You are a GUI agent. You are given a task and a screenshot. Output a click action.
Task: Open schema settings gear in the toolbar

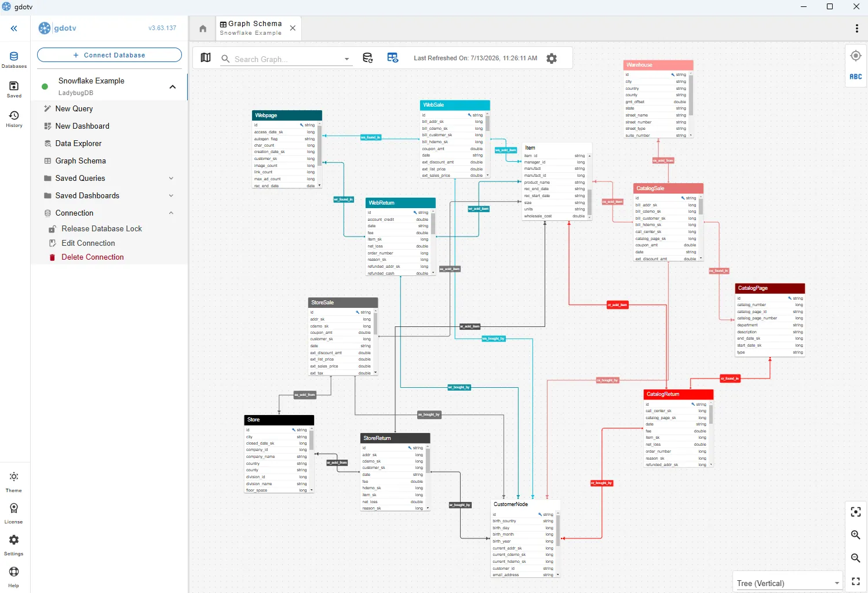click(552, 59)
